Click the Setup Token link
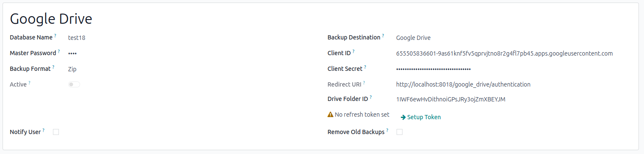Image resolution: width=644 pixels, height=154 pixels. (x=421, y=117)
